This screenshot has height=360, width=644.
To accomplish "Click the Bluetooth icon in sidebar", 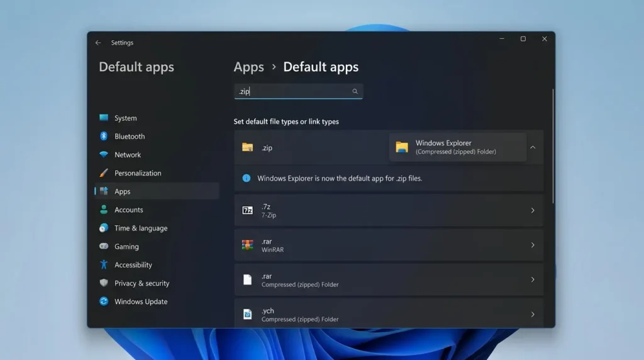I will click(x=104, y=136).
